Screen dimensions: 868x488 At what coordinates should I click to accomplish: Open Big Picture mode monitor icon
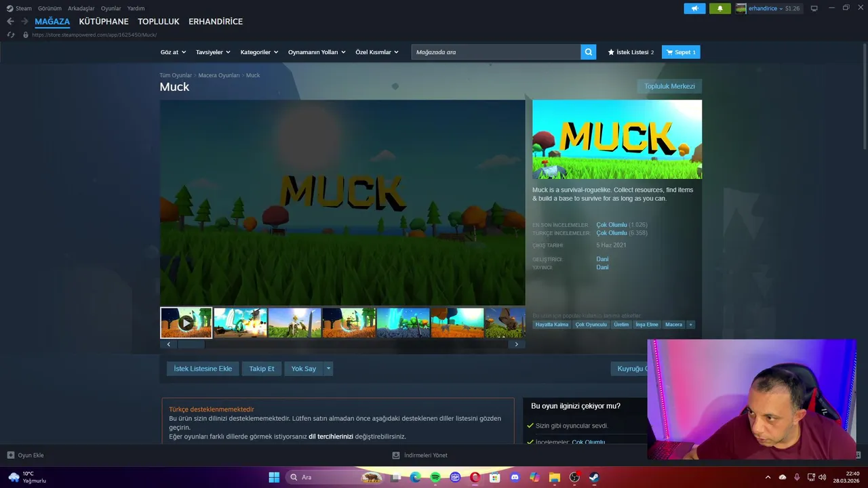(814, 8)
